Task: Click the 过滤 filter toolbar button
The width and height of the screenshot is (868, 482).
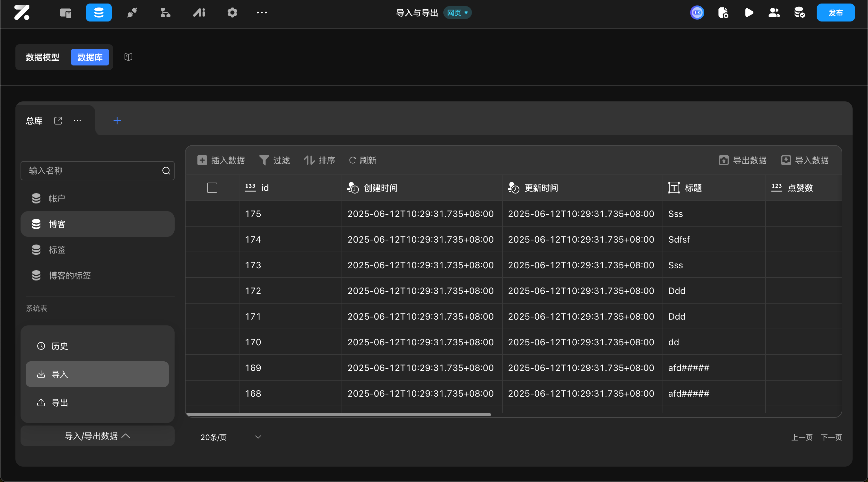Action: pyautogui.click(x=274, y=160)
